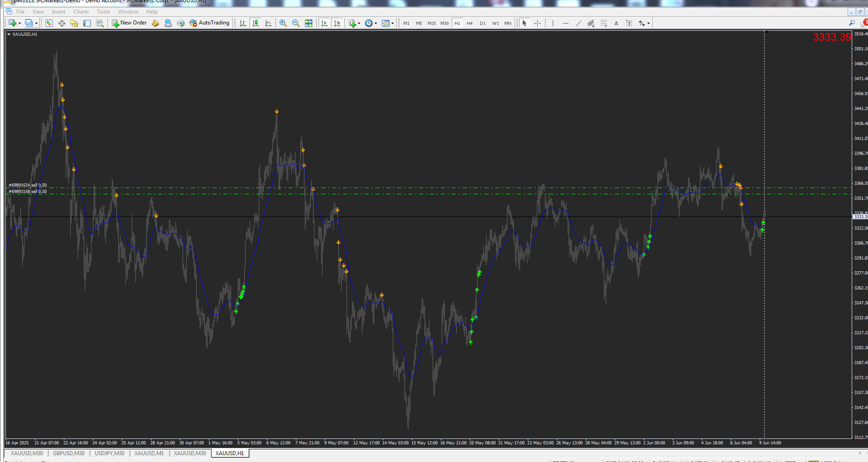Select the Fibonacci retracement tool
This screenshot has height=462, width=868.
603,23
